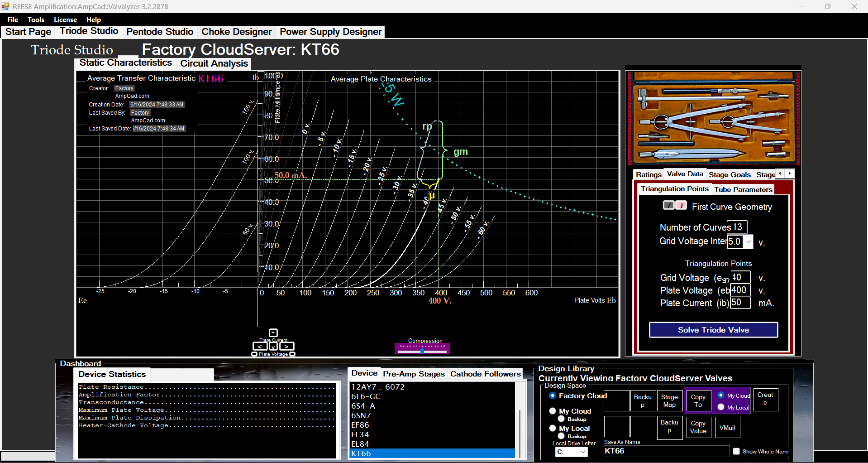Open Local Drive Letter dropdown
The image size is (868, 463).
583,452
